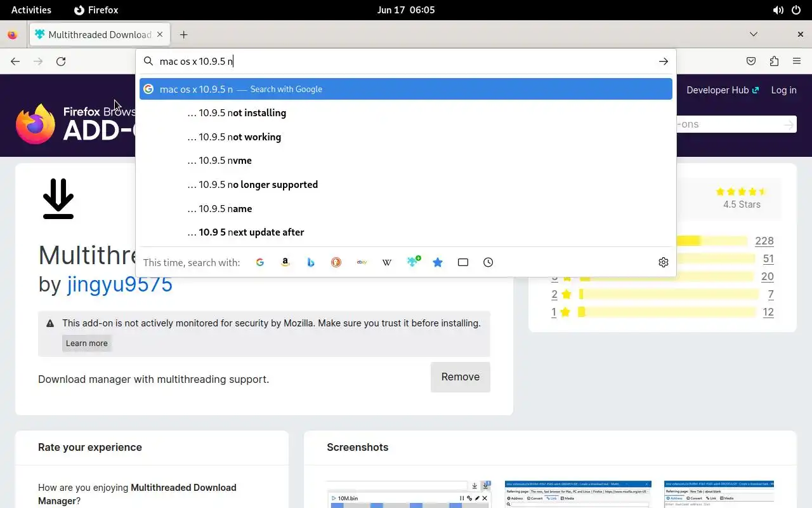Click the Learn more button
The height and width of the screenshot is (508, 812).
tap(87, 344)
